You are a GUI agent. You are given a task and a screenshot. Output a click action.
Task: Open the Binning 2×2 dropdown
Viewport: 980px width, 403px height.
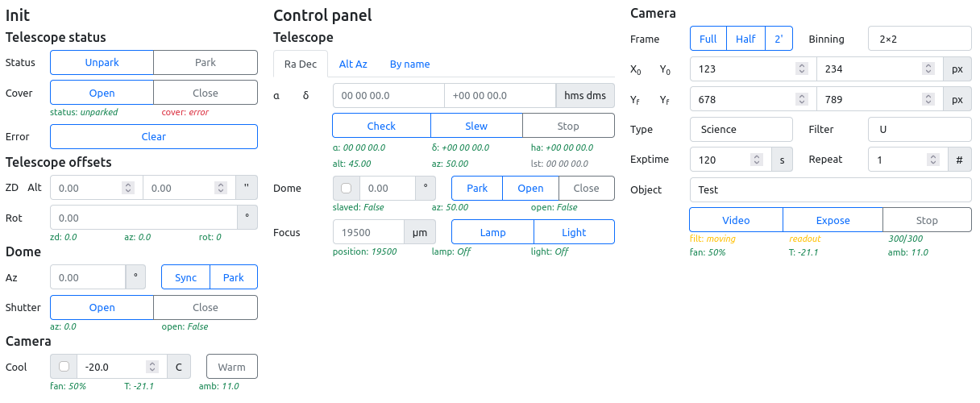click(x=919, y=39)
